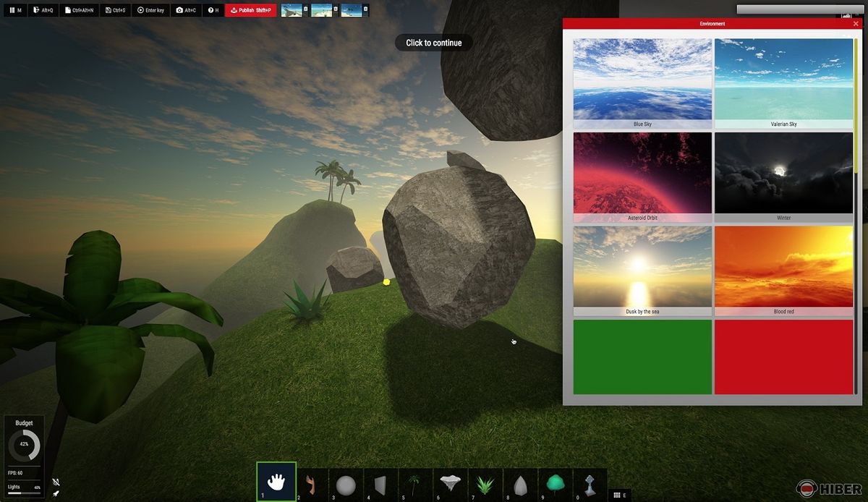Pick the gray sphere in slot 3
Viewport: 868px width, 502px height.
pyautogui.click(x=346, y=485)
